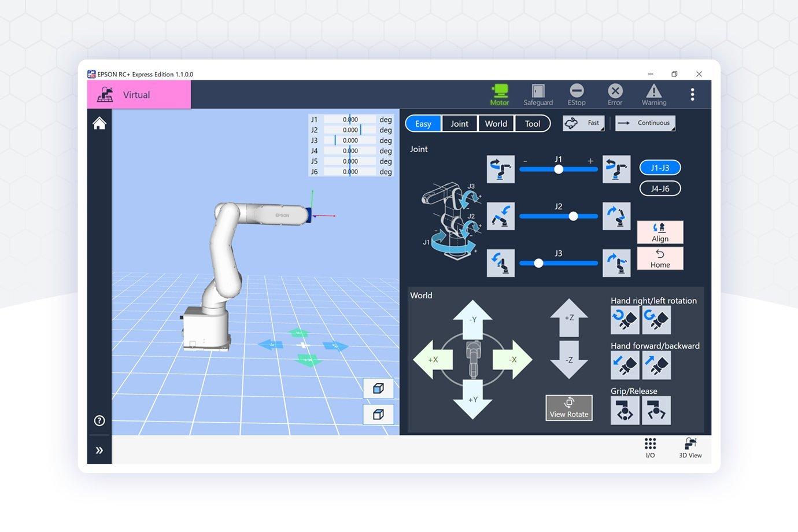This screenshot has width=798, height=532.
Task: Open the Fast speed dropdown
Action: point(583,123)
